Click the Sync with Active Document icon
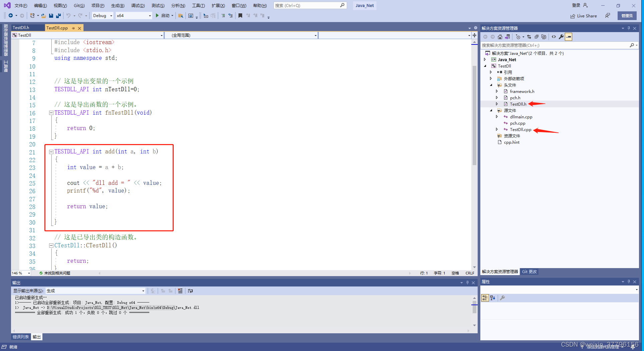The image size is (644, 351). coord(529,37)
